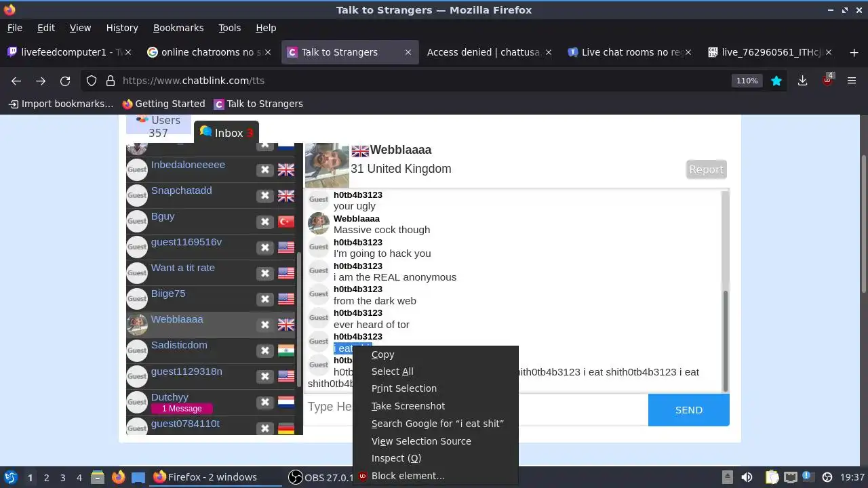
Task: Open the Edit menu
Action: click(x=46, y=28)
